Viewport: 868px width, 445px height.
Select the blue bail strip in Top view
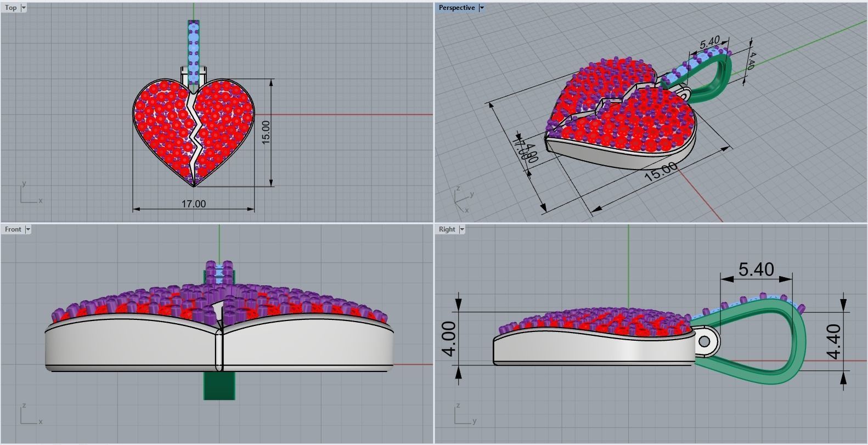click(194, 54)
